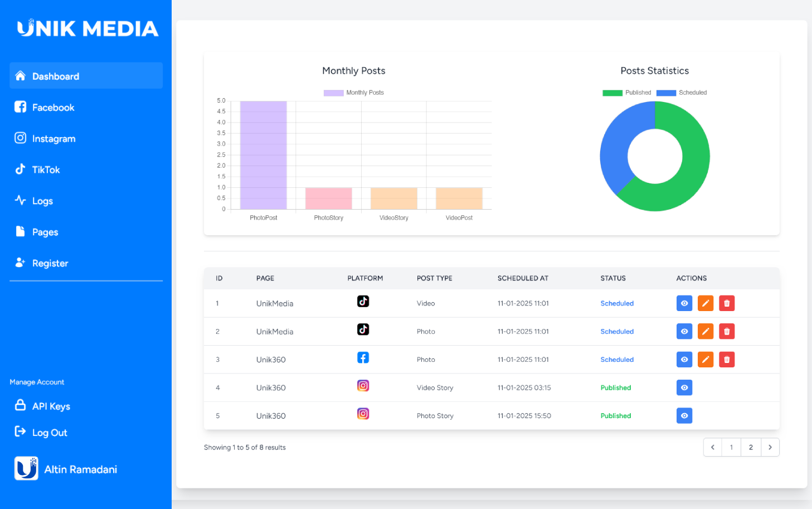Click the PhotoPost bar in the chart
The height and width of the screenshot is (509, 812).
(263, 155)
